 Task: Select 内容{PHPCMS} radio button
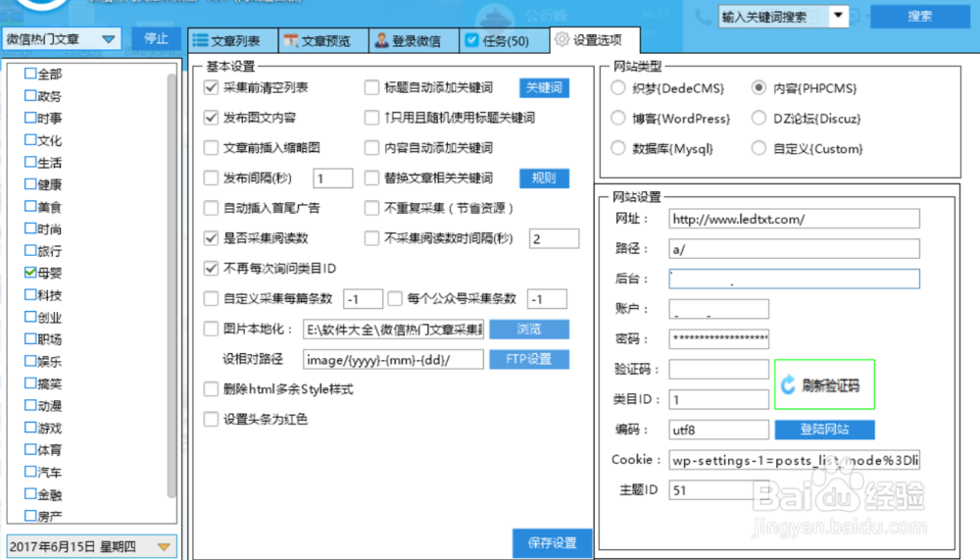(759, 87)
